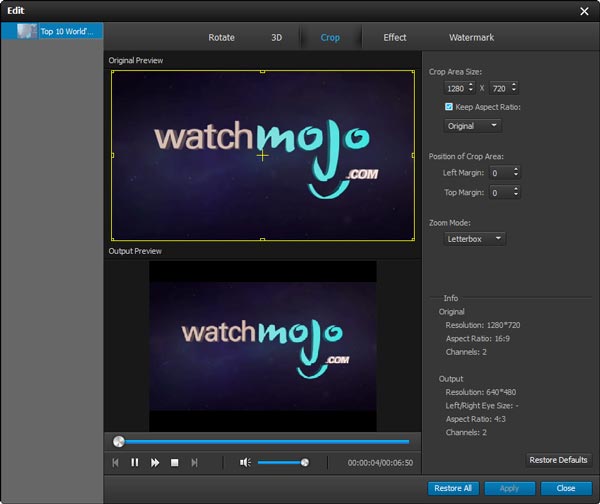Click the Close button
The width and height of the screenshot is (600, 504).
[x=566, y=488]
